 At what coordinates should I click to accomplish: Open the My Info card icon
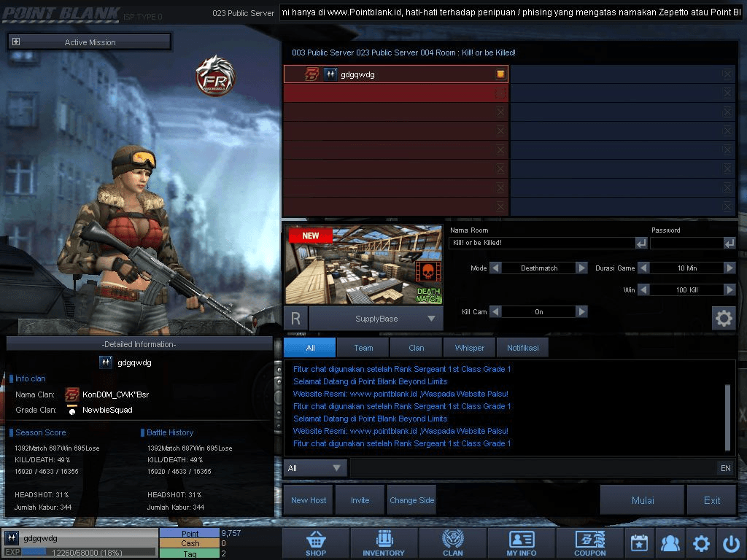[x=522, y=542]
